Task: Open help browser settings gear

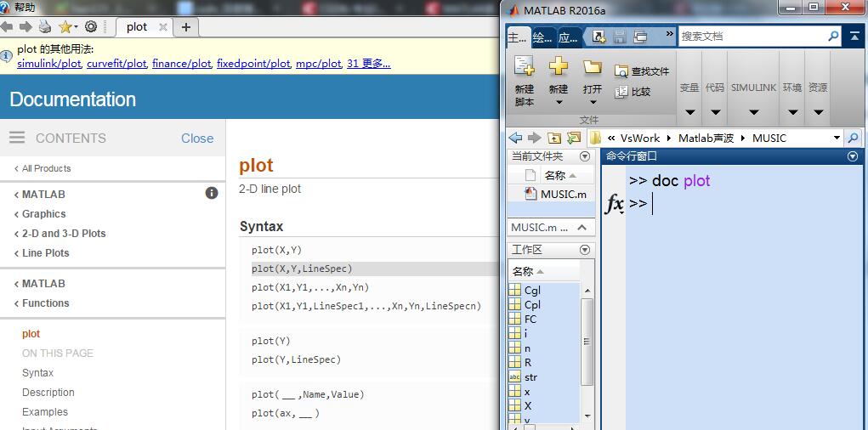Action: [x=91, y=27]
